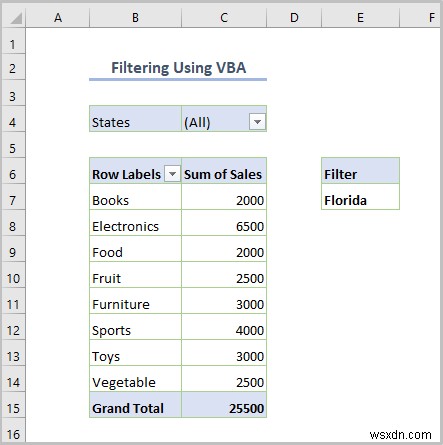Select the Vegetable row label cell
Viewport: 443px width, 445px height.
(135, 382)
